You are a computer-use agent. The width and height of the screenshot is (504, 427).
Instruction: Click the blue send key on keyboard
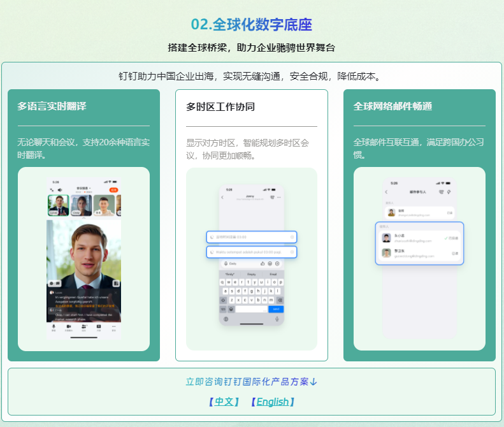[x=277, y=308]
